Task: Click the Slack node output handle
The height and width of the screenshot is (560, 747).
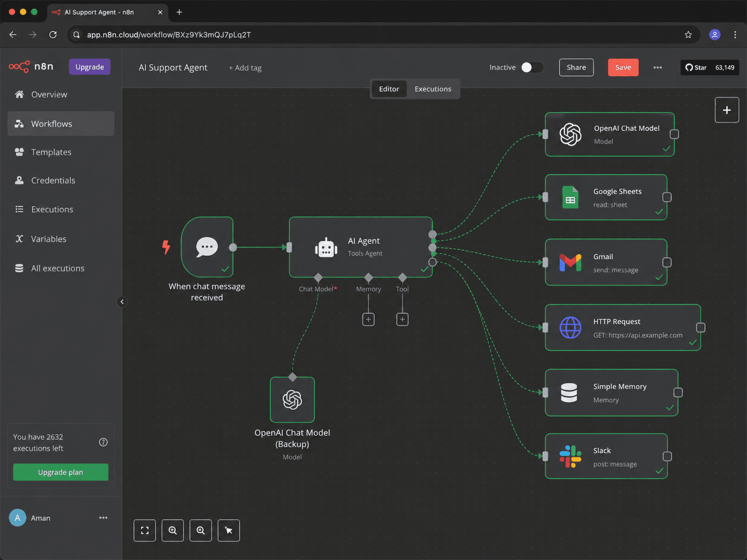Action: coord(667,456)
